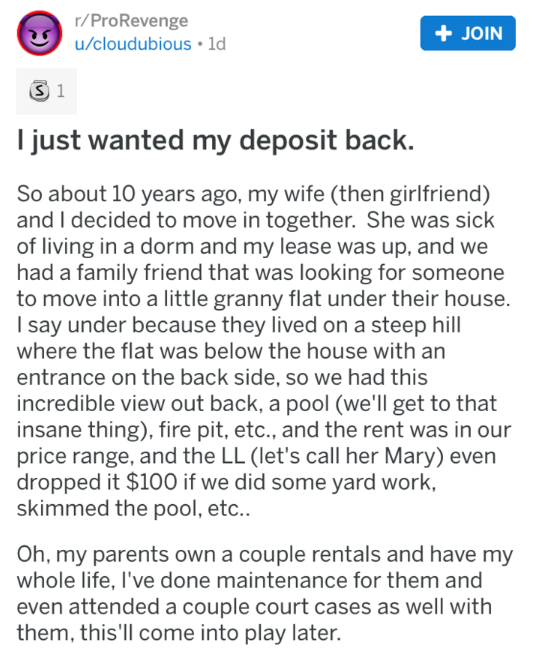Open the post titled I just wanted my deposit back

(x=215, y=140)
